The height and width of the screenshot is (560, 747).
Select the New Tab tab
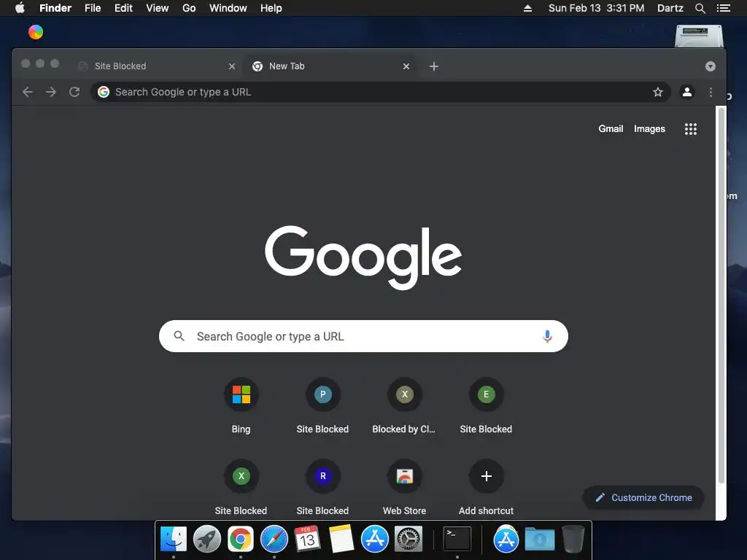coord(332,66)
